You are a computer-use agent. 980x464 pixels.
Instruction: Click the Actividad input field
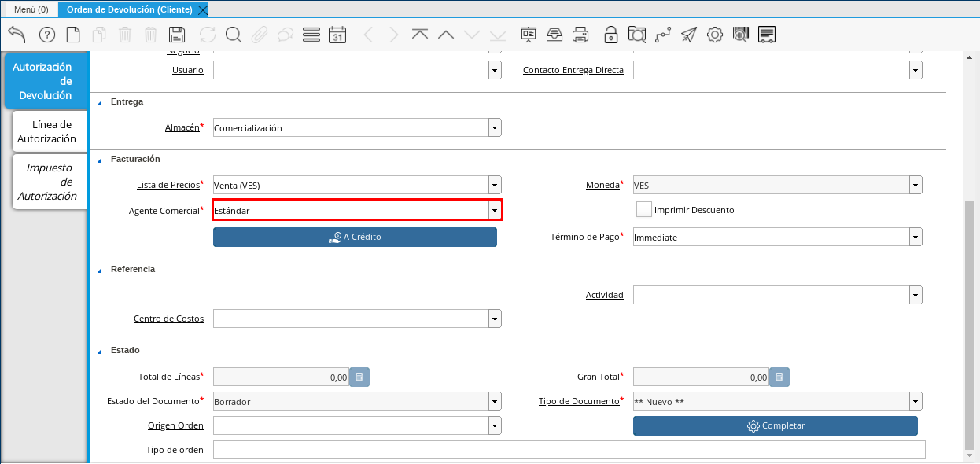[771, 295]
